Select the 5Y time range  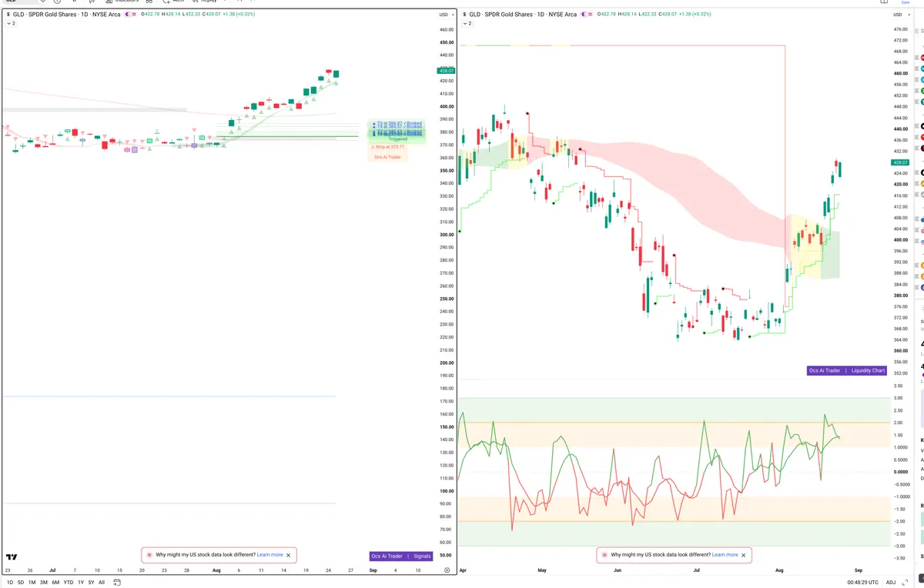click(92, 583)
